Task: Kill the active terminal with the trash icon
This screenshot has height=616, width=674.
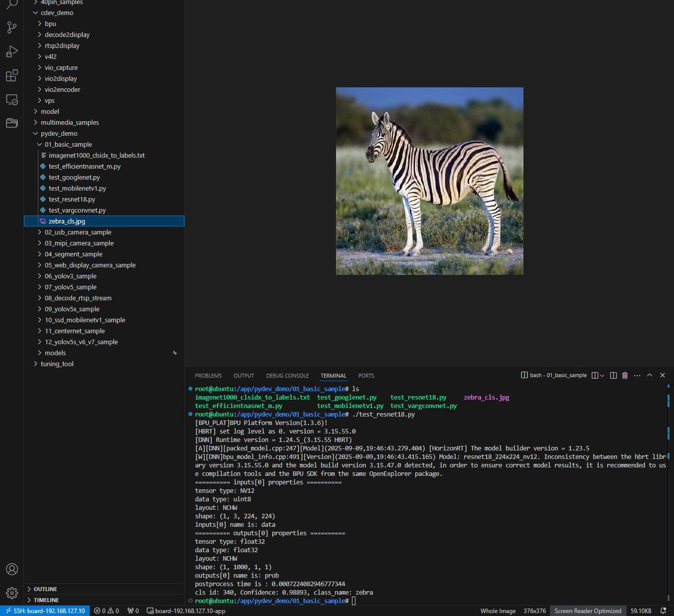Action: tap(625, 375)
